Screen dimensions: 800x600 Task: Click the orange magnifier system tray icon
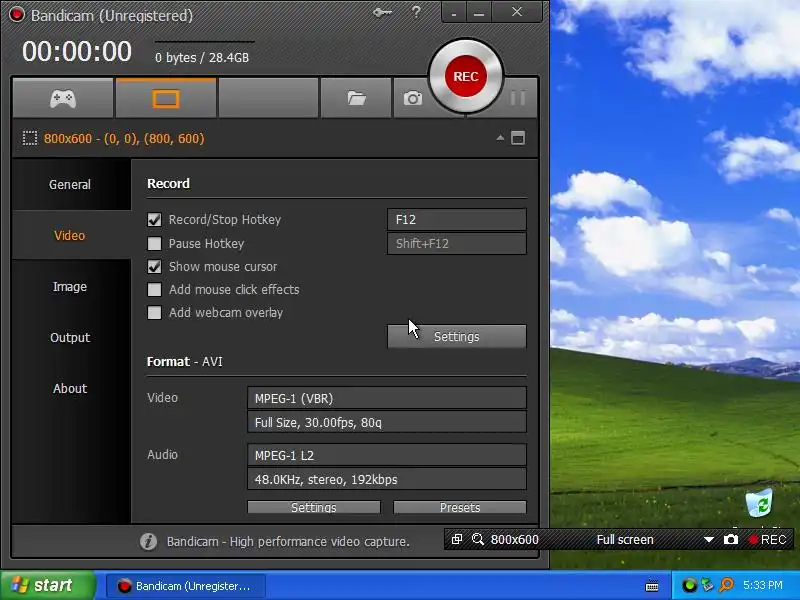click(x=726, y=585)
